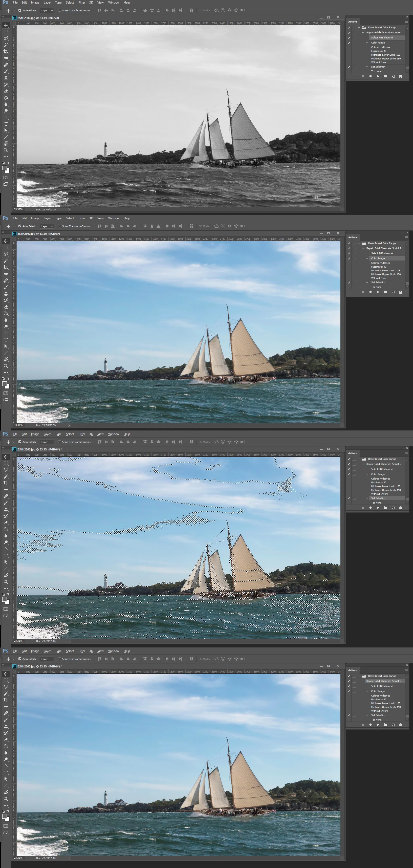Select the Crop tool in grayscale Blue/8 window
Screen dimensions: 413x868
click(6, 52)
